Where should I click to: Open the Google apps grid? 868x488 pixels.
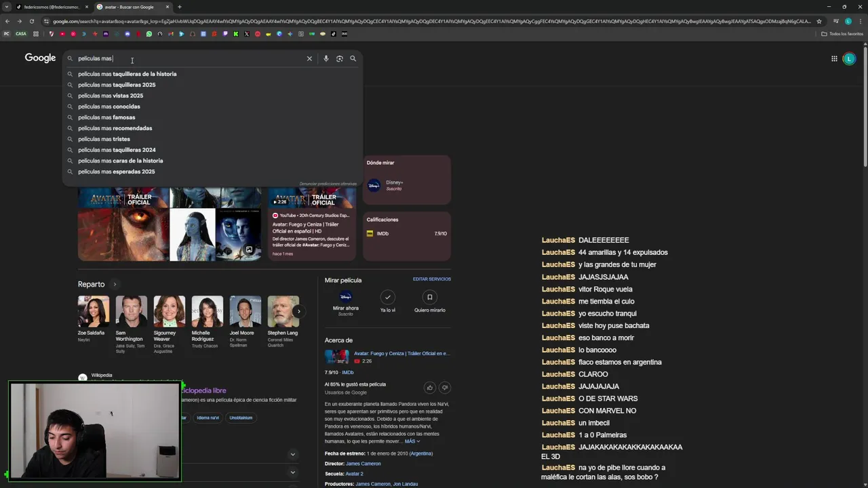coord(834,59)
